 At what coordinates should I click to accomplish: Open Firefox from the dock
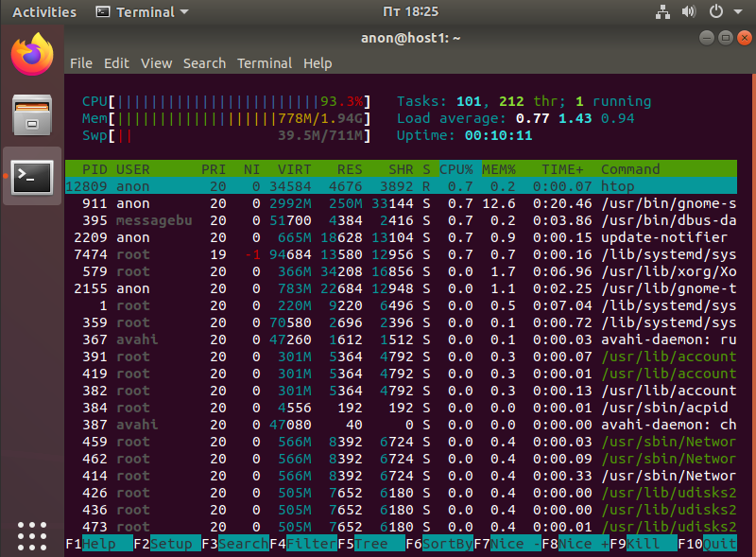[x=32, y=55]
